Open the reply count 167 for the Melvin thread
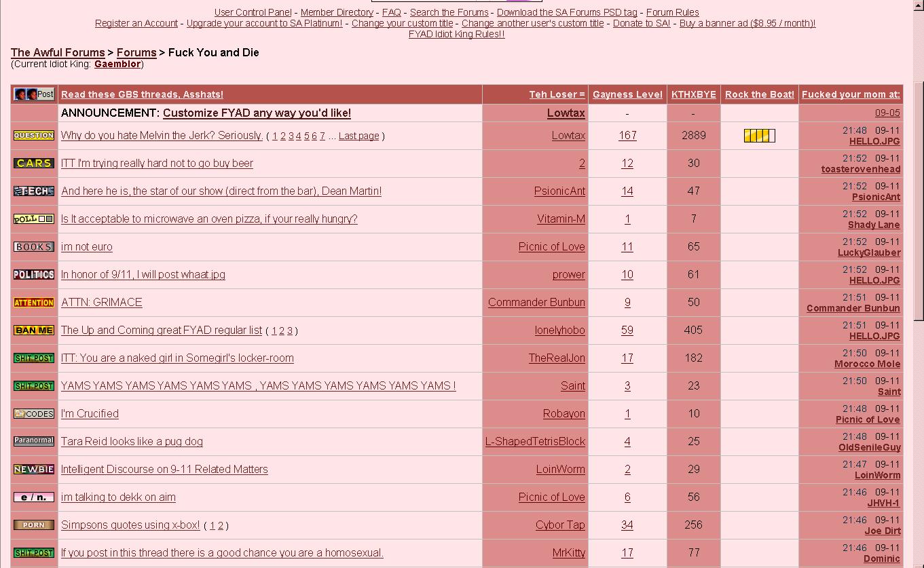The width and height of the screenshot is (924, 568). click(627, 136)
